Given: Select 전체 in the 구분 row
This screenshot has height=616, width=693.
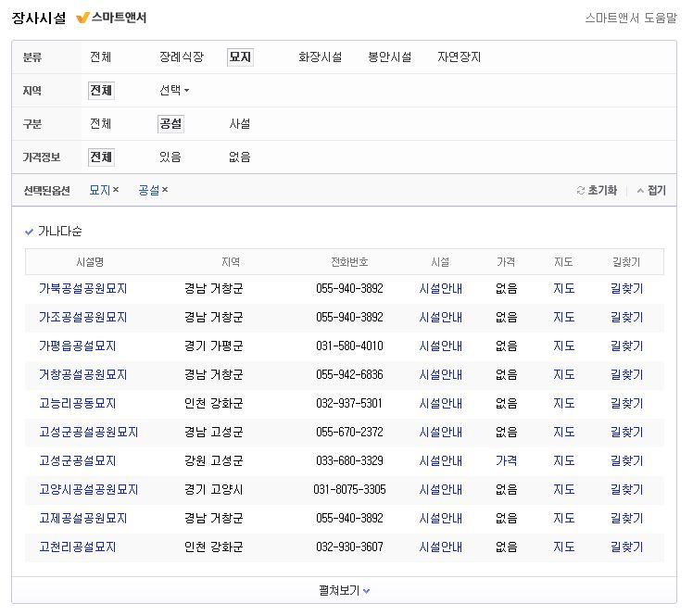Looking at the screenshot, I should [x=100, y=124].
